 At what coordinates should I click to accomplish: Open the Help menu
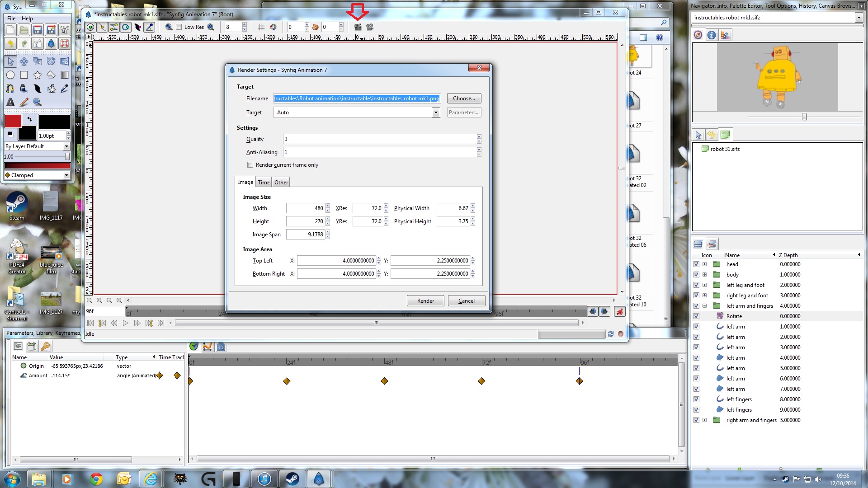(27, 19)
